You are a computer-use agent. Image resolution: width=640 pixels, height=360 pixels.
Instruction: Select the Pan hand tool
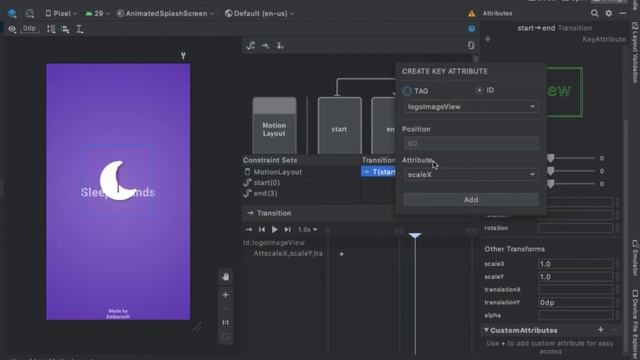coord(225,277)
